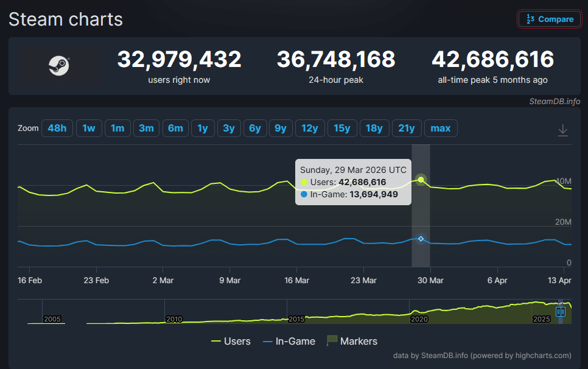This screenshot has width=588, height=369.
Task: Click the 13 Apr axis label
Action: pyautogui.click(x=559, y=281)
